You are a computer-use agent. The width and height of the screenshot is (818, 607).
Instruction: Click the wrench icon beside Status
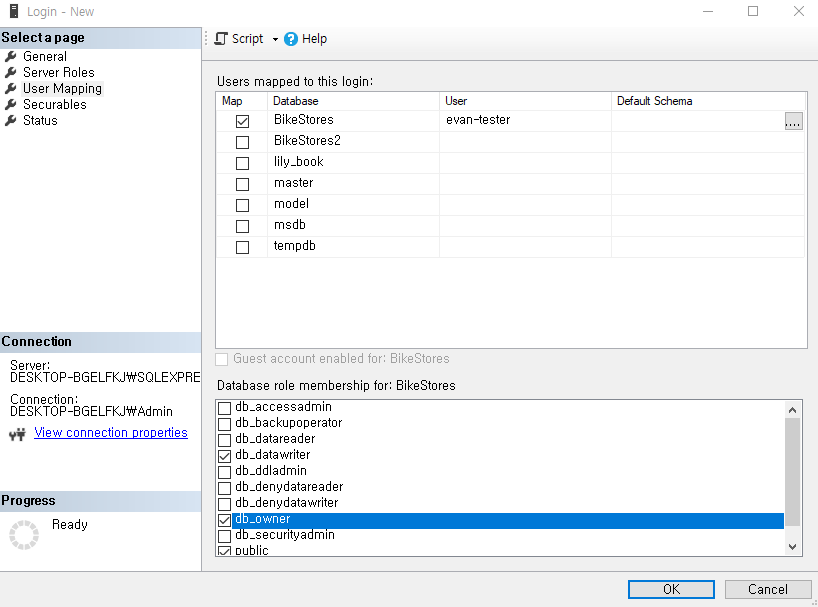pos(10,120)
